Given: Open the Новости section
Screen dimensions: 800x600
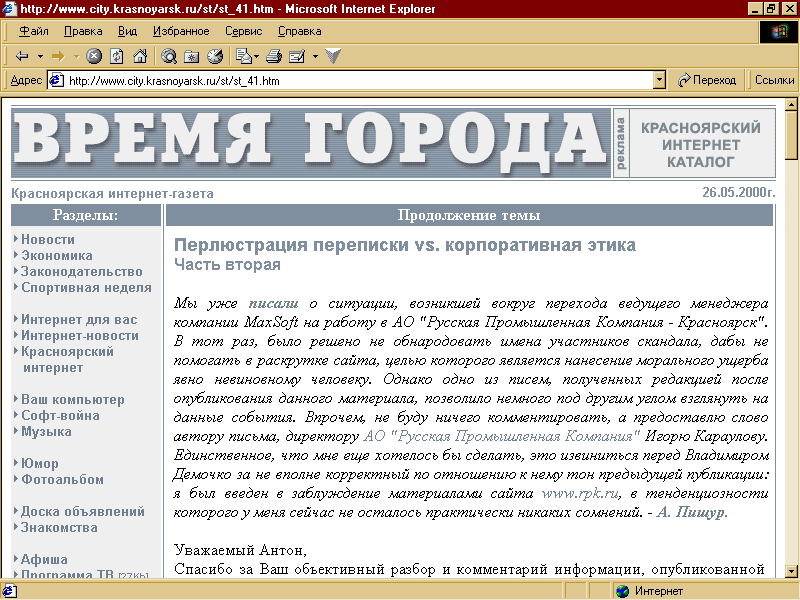Looking at the screenshot, I should tap(48, 239).
